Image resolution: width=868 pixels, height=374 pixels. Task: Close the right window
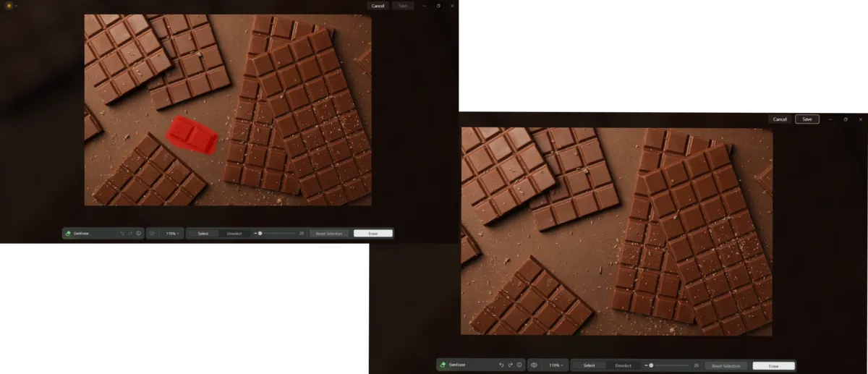pyautogui.click(x=861, y=119)
